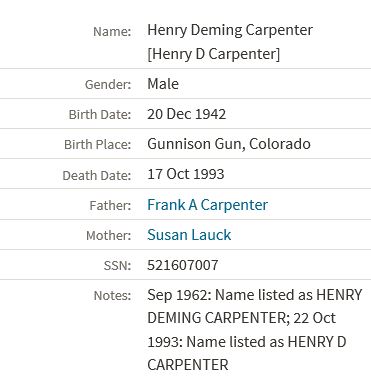Click the Gender: field label

pyautogui.click(x=108, y=84)
